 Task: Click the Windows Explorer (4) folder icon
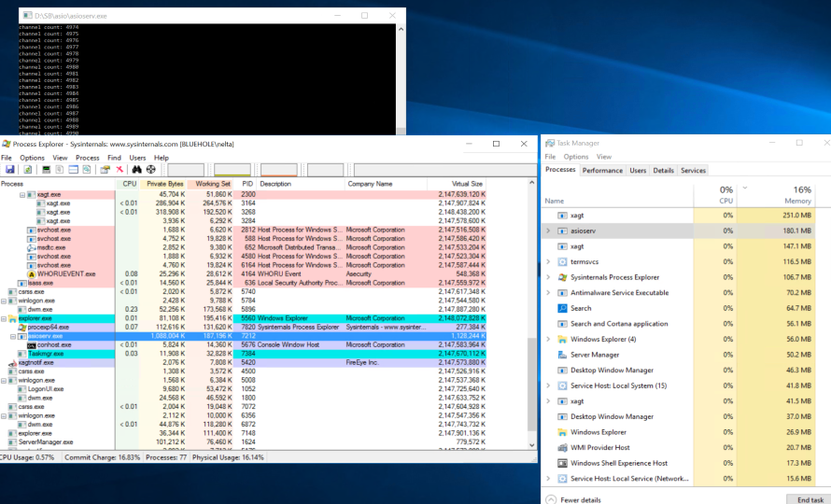coord(562,339)
